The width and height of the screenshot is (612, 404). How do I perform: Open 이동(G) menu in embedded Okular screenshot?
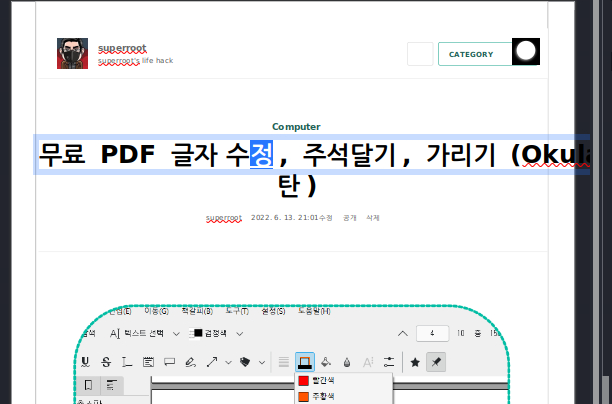point(157,311)
